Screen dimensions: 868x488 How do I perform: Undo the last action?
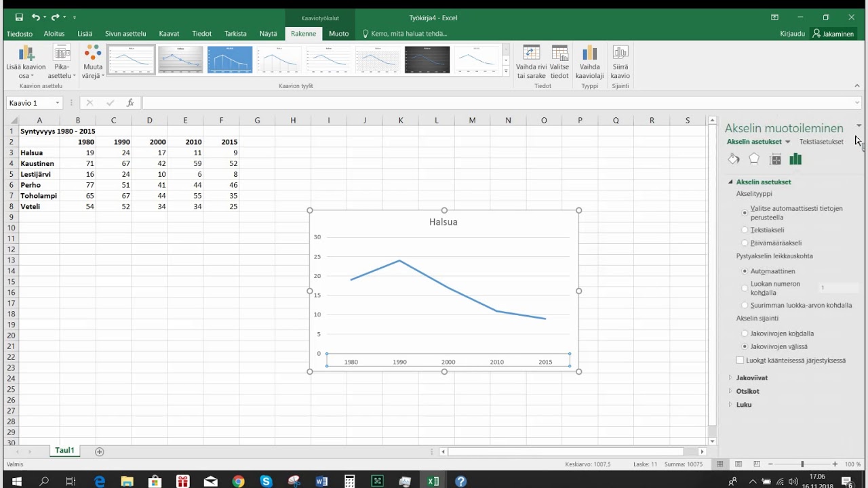coord(35,17)
